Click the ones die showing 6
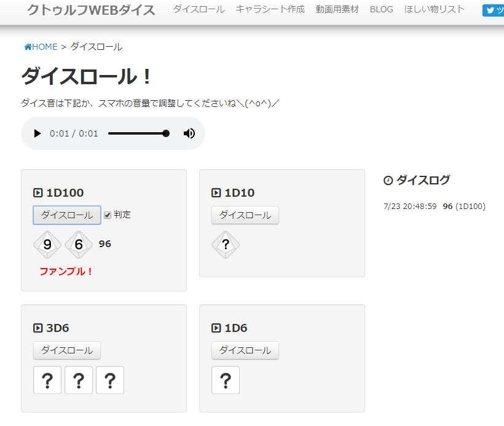Image resolution: width=504 pixels, height=426 pixels. [79, 245]
